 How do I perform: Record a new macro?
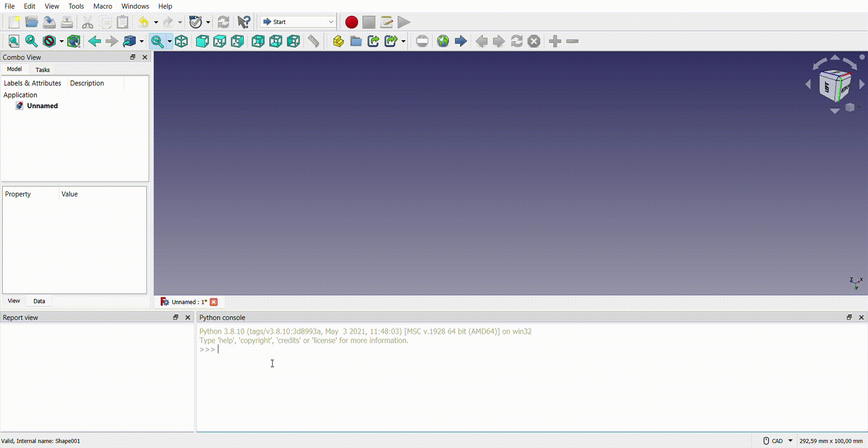click(x=351, y=22)
